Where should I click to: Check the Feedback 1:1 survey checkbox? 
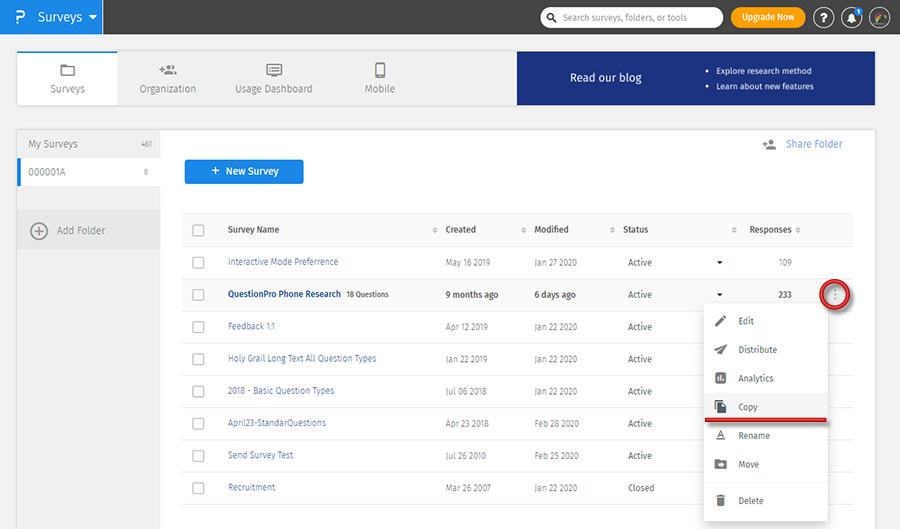pyautogui.click(x=198, y=327)
